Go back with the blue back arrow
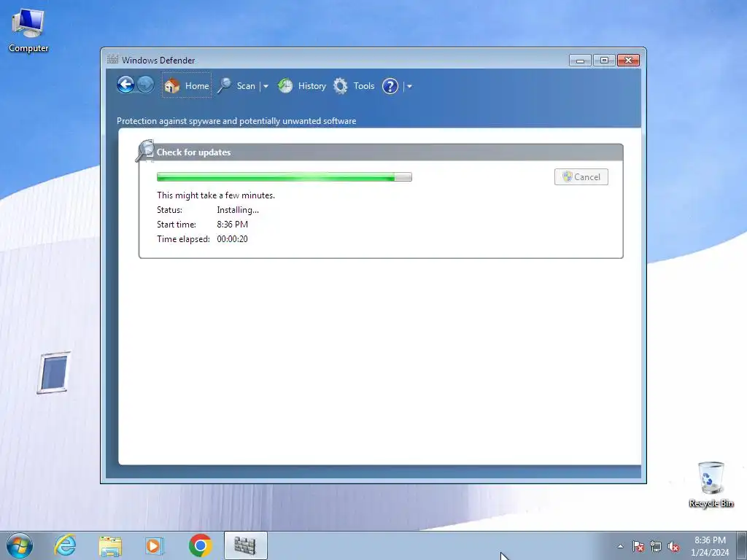Viewport: 747px width, 560px height. (125, 85)
